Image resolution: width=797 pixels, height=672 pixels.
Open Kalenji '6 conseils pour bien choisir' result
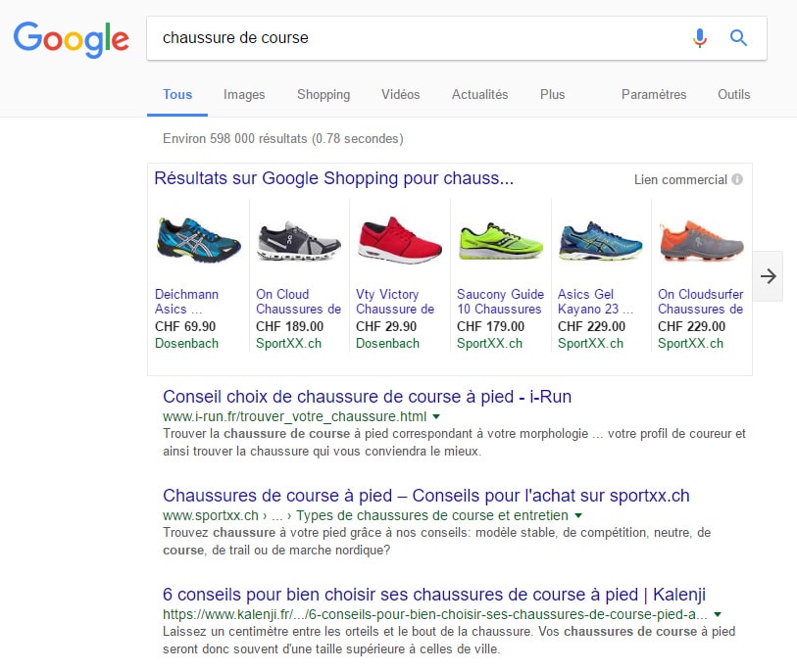click(x=434, y=595)
